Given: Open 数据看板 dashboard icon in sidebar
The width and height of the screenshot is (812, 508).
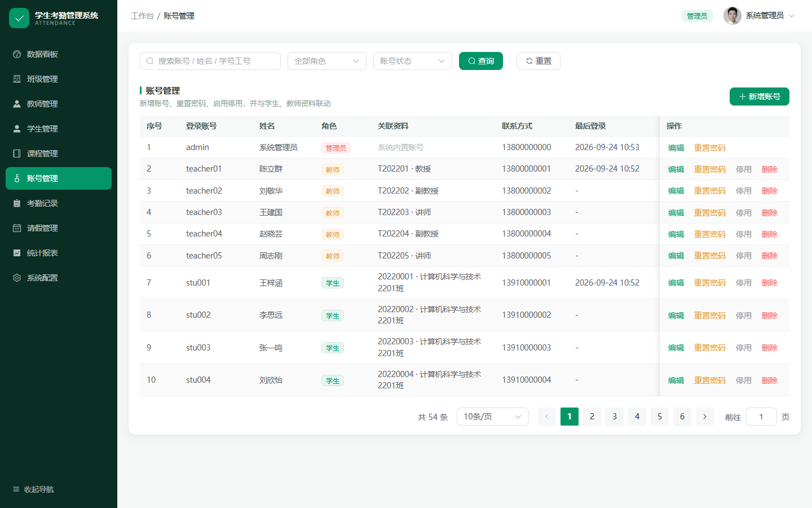Looking at the screenshot, I should 17,54.
